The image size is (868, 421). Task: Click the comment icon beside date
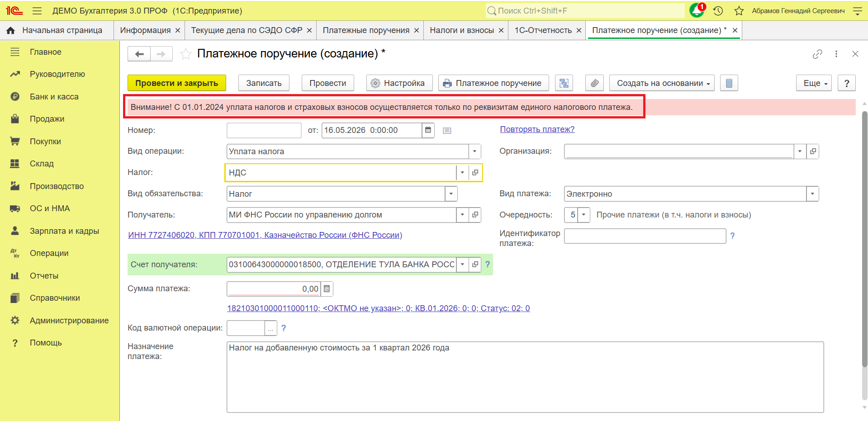point(447,131)
